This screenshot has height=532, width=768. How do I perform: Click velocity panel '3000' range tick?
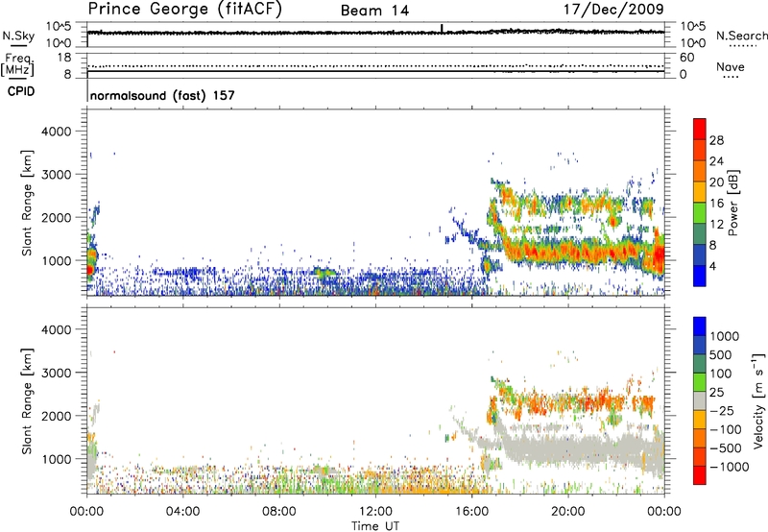point(56,373)
